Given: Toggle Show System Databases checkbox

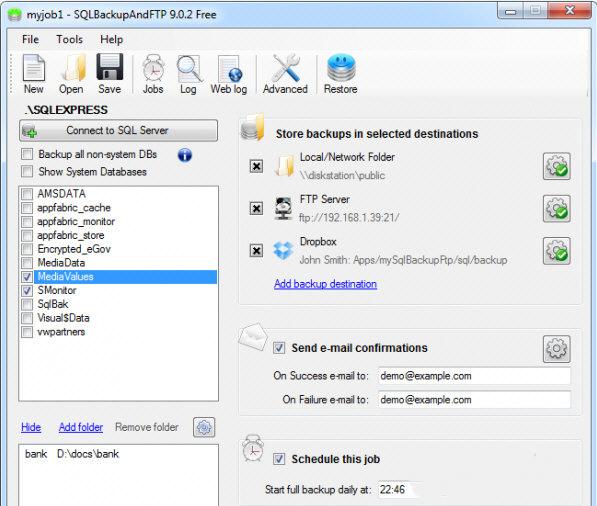Looking at the screenshot, I should click(x=27, y=171).
